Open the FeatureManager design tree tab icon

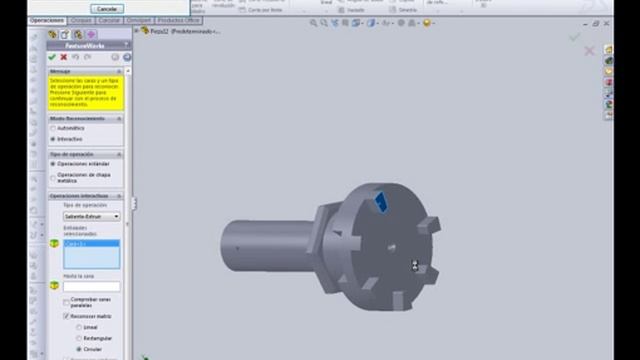coord(53,34)
